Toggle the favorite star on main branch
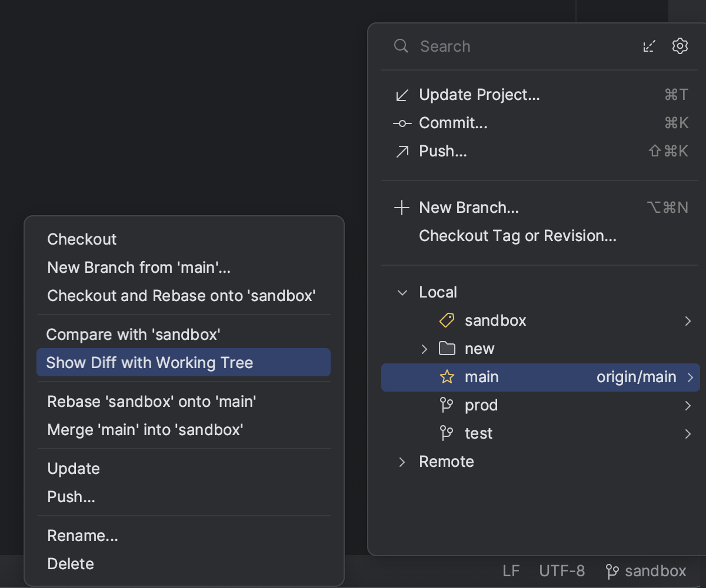The image size is (706, 588). (447, 377)
